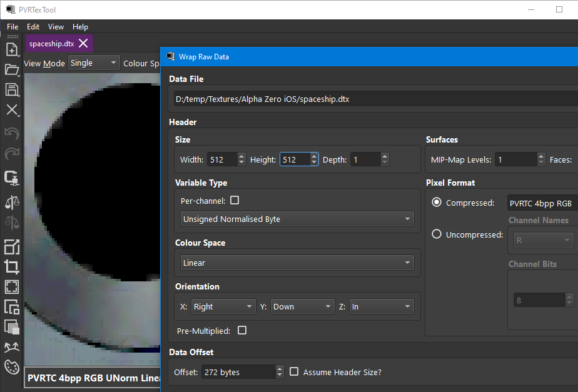The height and width of the screenshot is (392, 578).
Task: Click the Encode (clamp) tool icon
Action: [x=11, y=178]
